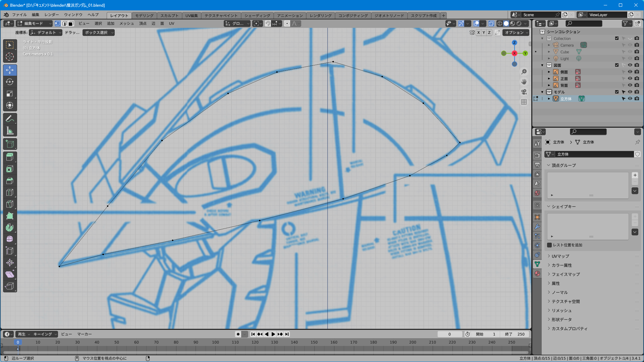Screen dimensions: 644x362
Task: Select the Measure tool
Action: click(10, 131)
